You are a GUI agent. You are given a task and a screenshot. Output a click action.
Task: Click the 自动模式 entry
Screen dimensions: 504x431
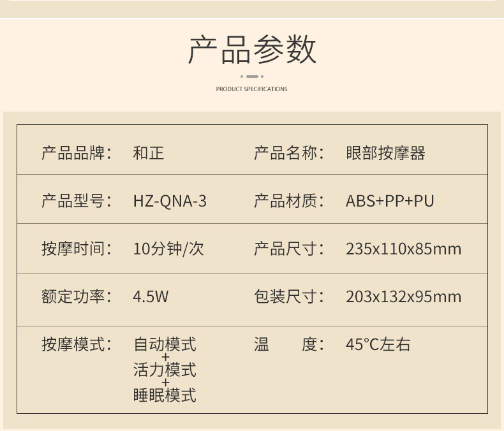165,344
